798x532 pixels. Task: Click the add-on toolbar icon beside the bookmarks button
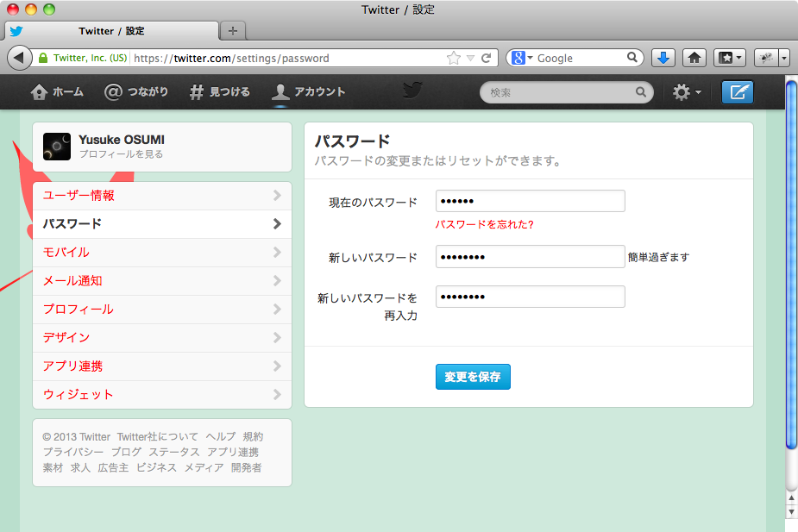tap(766, 58)
